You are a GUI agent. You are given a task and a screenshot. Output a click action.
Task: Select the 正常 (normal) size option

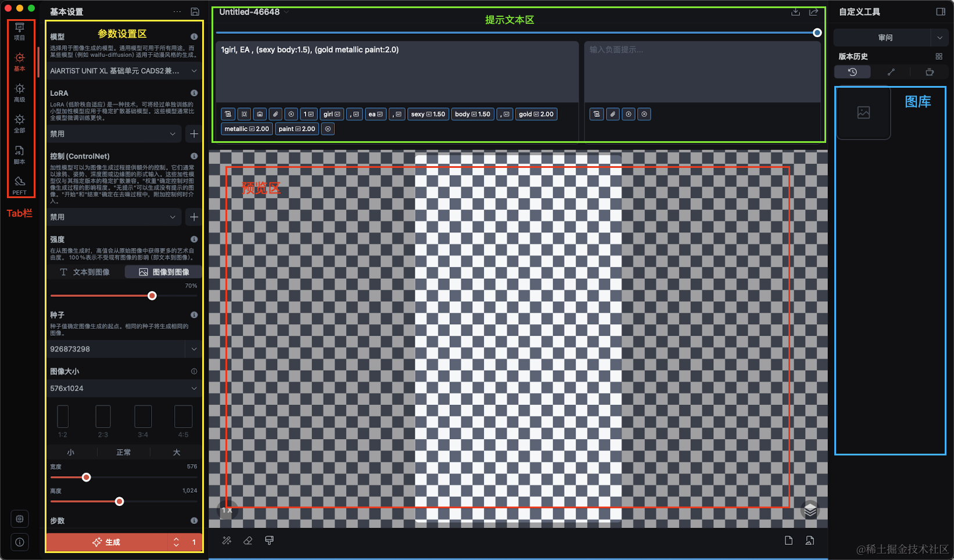point(123,452)
